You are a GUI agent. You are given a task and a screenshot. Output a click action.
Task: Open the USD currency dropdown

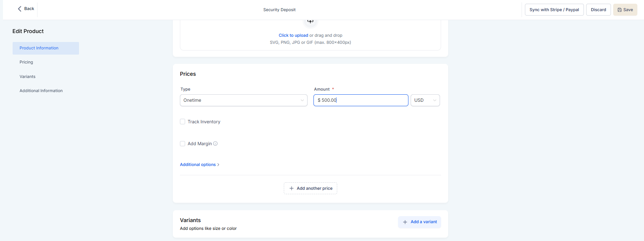(x=425, y=100)
